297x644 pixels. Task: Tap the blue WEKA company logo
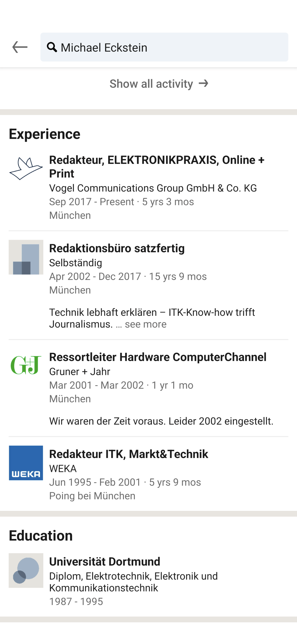[x=26, y=463]
